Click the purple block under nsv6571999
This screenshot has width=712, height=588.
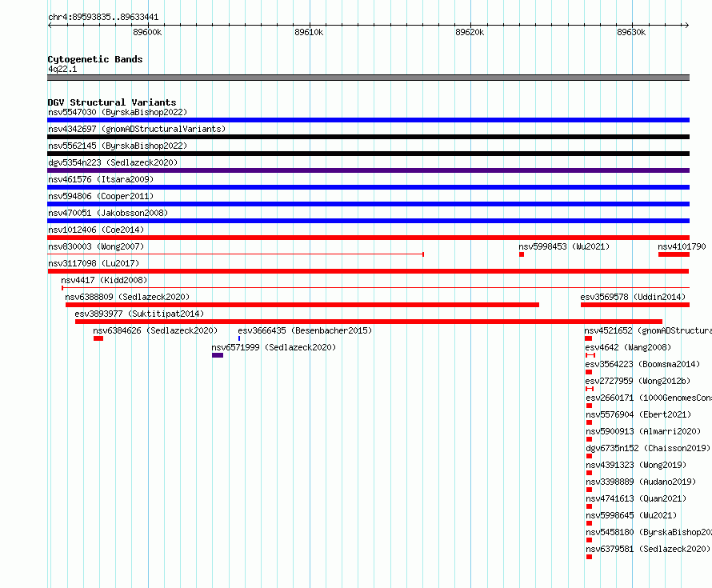tap(218, 355)
